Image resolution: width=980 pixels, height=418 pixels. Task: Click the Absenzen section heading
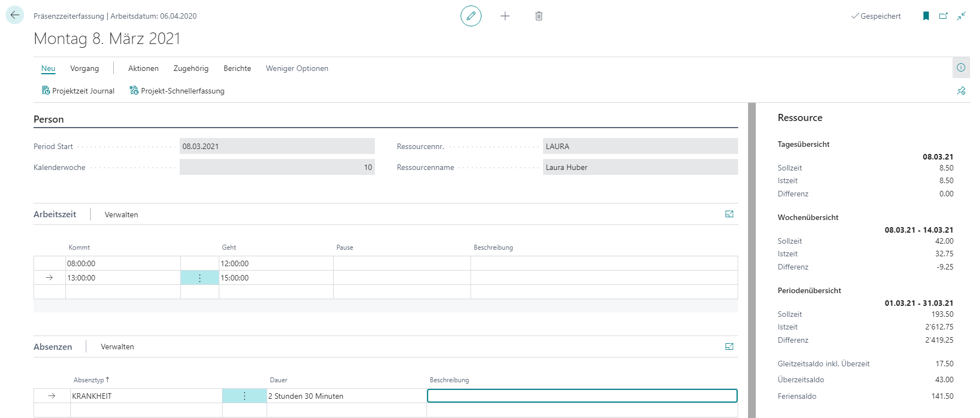point(53,346)
